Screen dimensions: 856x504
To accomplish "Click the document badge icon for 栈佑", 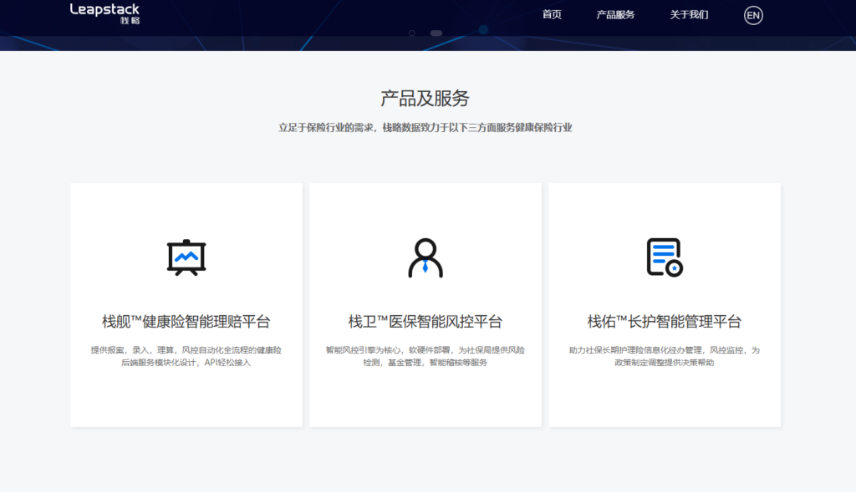I will [665, 257].
